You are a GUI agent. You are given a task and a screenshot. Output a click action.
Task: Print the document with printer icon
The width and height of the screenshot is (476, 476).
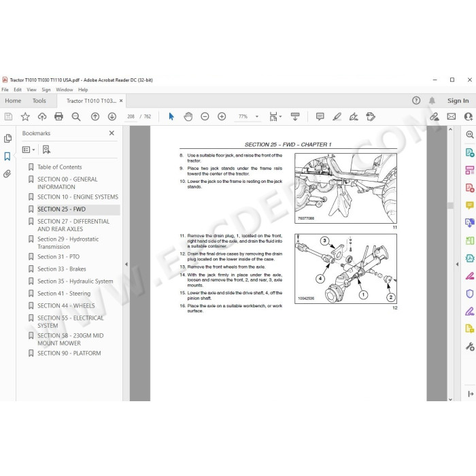coord(58,116)
